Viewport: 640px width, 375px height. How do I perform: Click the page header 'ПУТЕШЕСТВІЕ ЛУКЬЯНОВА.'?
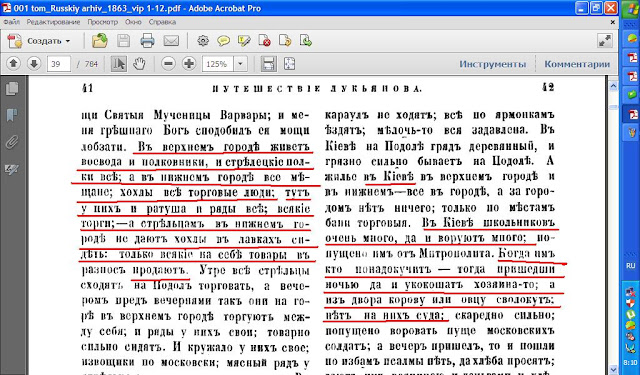pyautogui.click(x=317, y=89)
